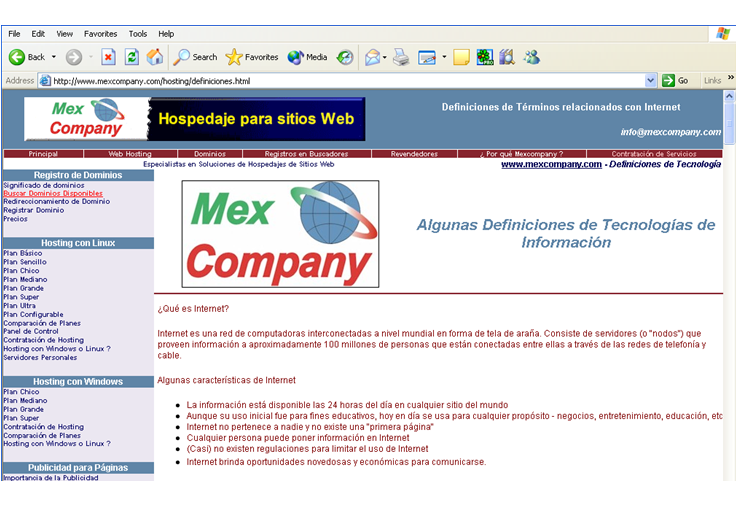Image resolution: width=736 pixels, height=508 pixels.
Task: Open the Forward button history dropdown arrow
Action: click(91, 57)
